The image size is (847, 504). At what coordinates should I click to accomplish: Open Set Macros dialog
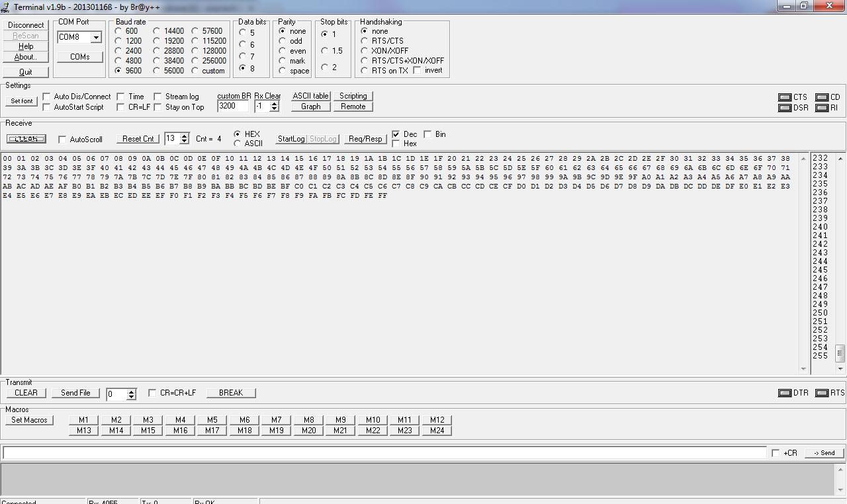tap(30, 420)
